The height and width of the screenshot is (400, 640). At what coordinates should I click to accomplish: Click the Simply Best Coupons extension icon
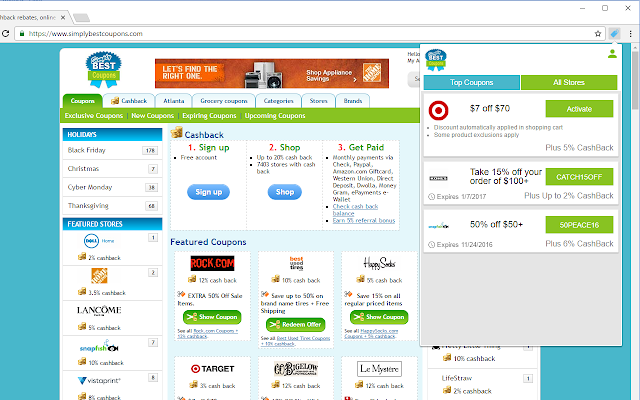pyautogui.click(x=614, y=33)
